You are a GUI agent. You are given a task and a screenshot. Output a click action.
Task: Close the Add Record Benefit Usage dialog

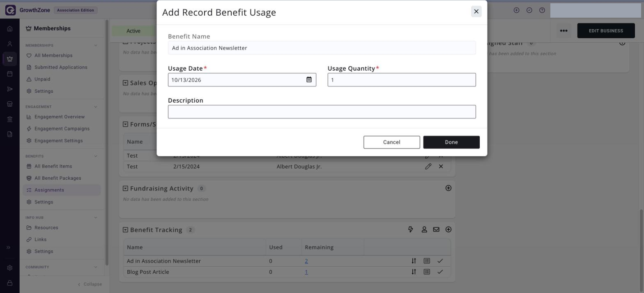(476, 11)
